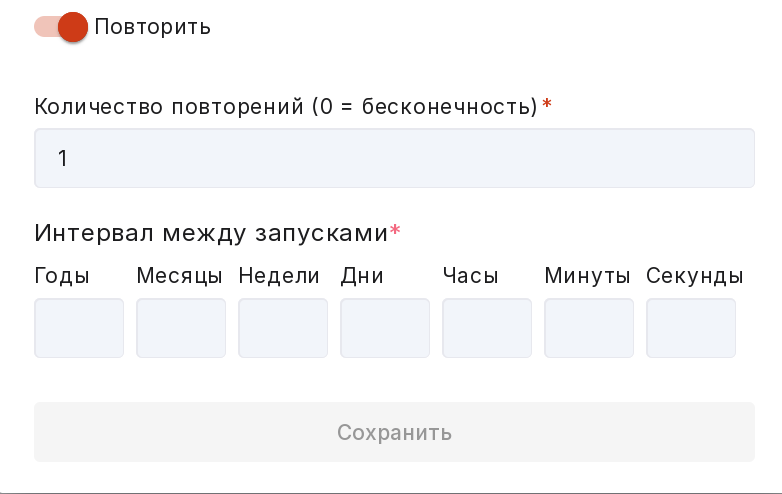Click the Месяцы column label
782x494 pixels.
point(180,276)
